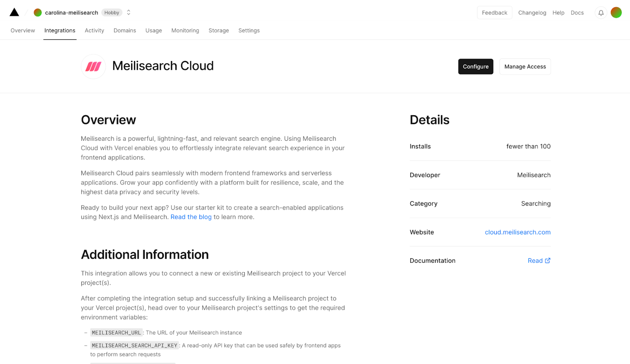Switch to the Overview tab
The image size is (630, 364).
pos(23,30)
